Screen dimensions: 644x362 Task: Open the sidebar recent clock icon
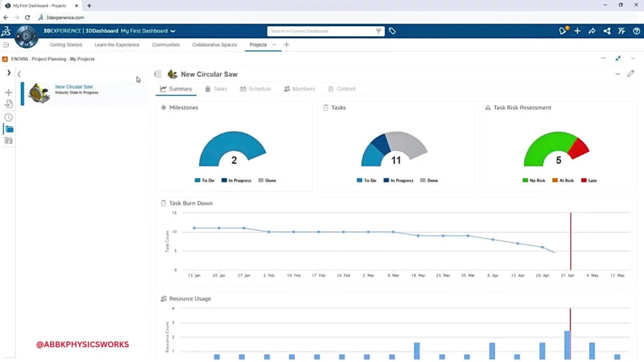tap(9, 117)
